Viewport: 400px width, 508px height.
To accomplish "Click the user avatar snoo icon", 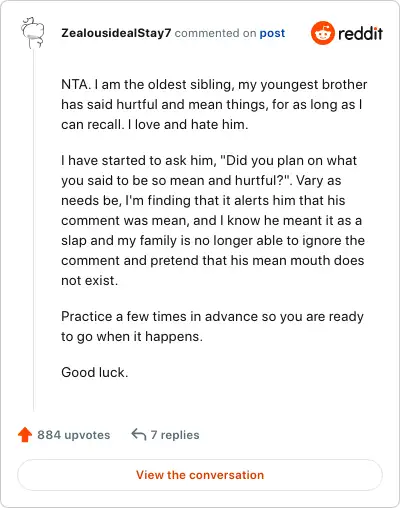I will pyautogui.click(x=33, y=33).
